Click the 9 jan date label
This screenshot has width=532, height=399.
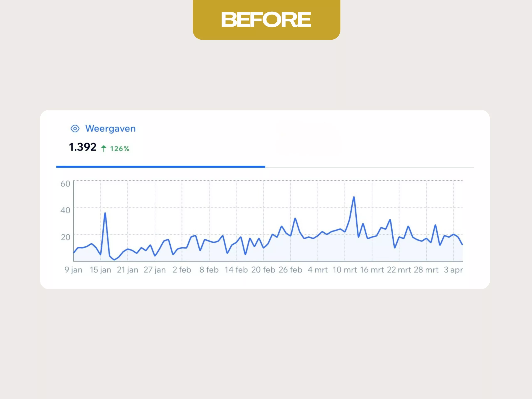[73, 270]
